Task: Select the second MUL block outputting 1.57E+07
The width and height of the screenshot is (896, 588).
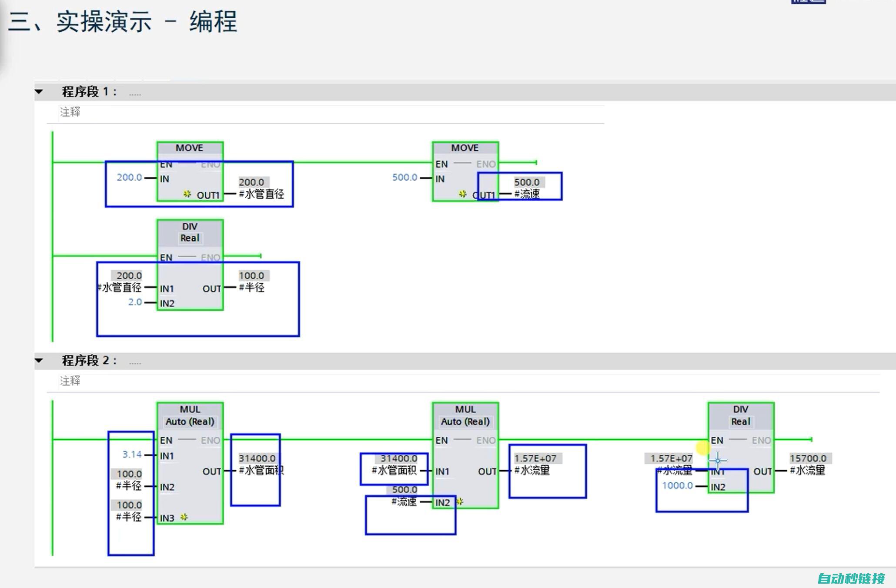Action: [465, 455]
